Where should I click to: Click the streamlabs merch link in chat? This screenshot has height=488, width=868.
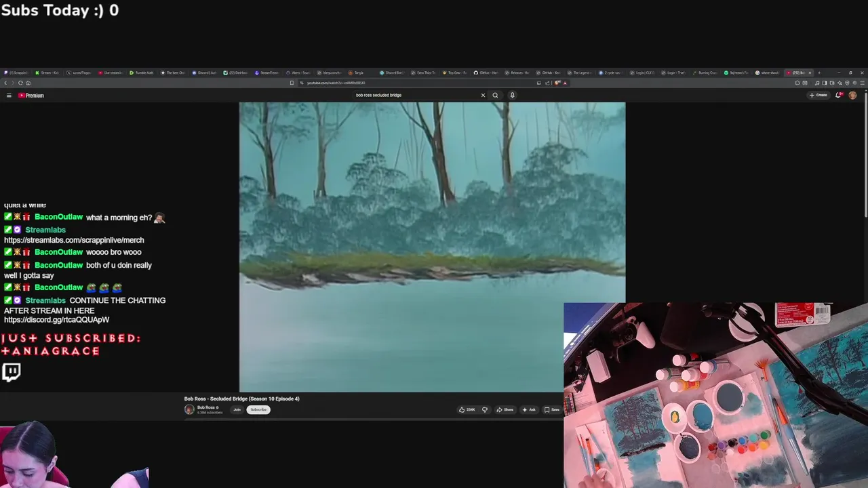pyautogui.click(x=74, y=240)
